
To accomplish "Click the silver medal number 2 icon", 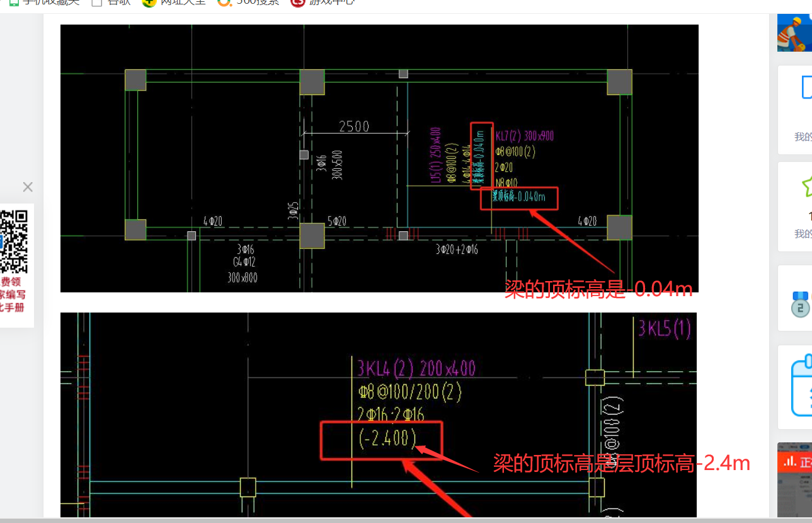I will 801,304.
